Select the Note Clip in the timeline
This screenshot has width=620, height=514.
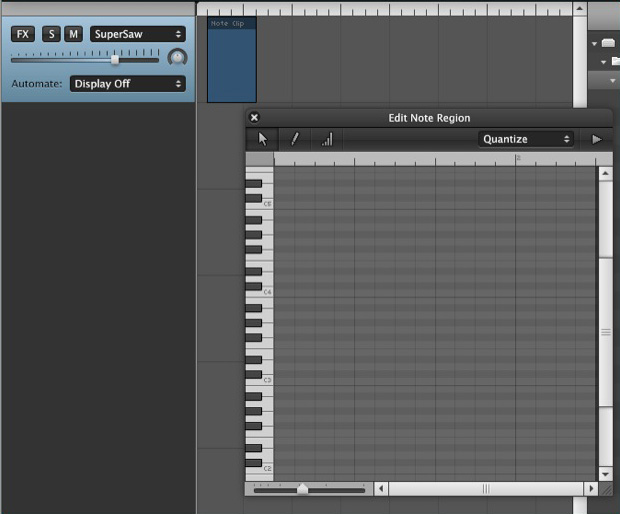click(232, 59)
